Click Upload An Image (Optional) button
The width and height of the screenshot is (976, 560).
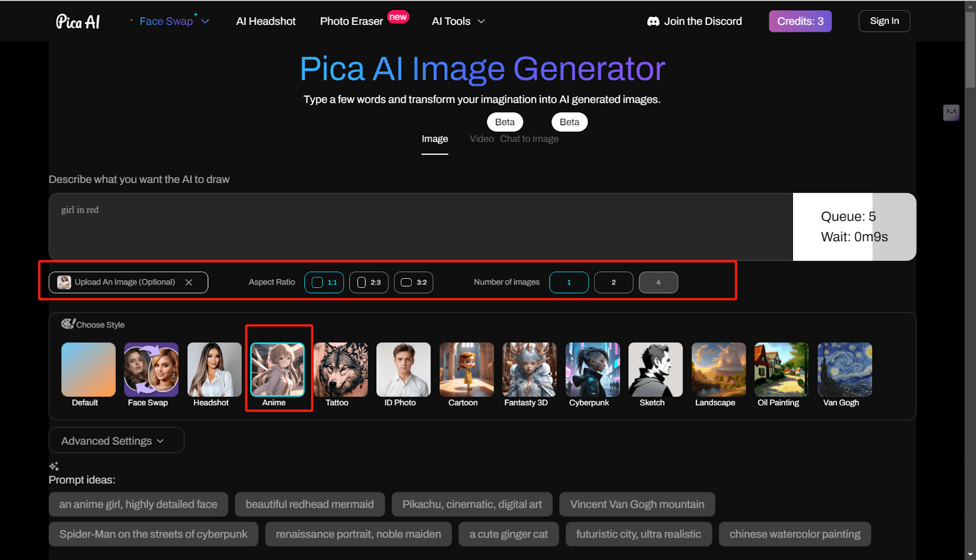click(x=129, y=282)
